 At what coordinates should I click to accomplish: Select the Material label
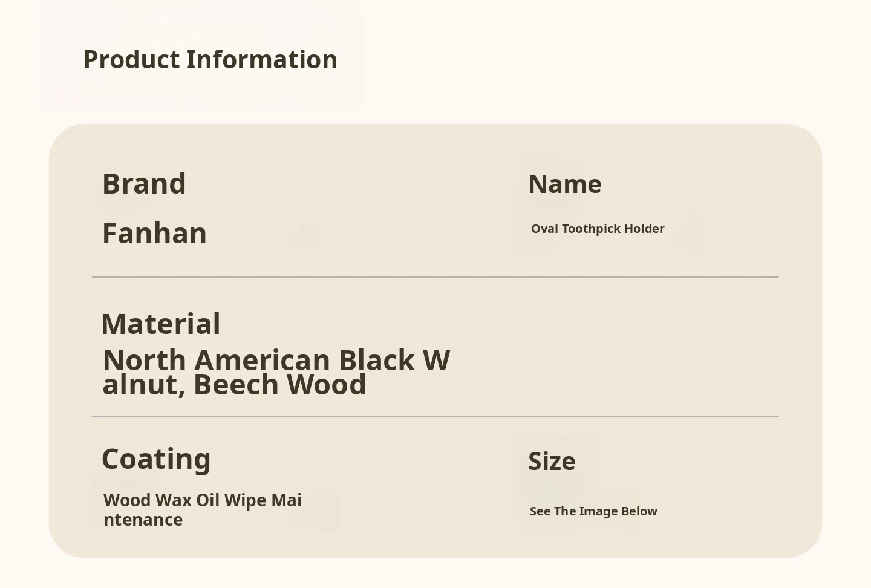coord(161,324)
